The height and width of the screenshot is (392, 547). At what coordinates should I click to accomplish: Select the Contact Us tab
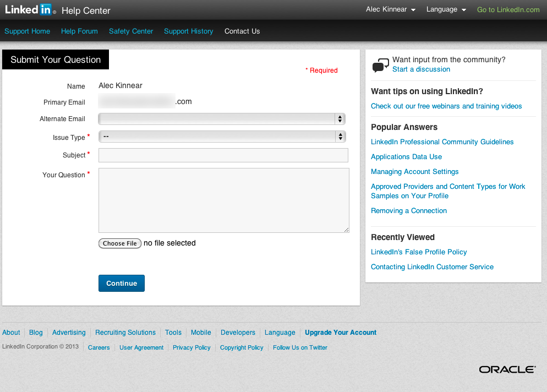242,31
